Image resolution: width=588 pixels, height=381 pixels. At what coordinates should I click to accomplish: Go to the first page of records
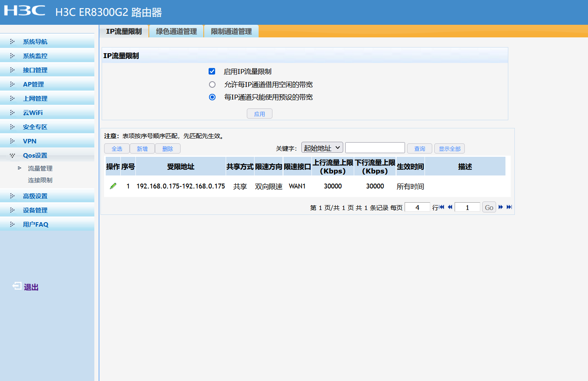point(442,207)
